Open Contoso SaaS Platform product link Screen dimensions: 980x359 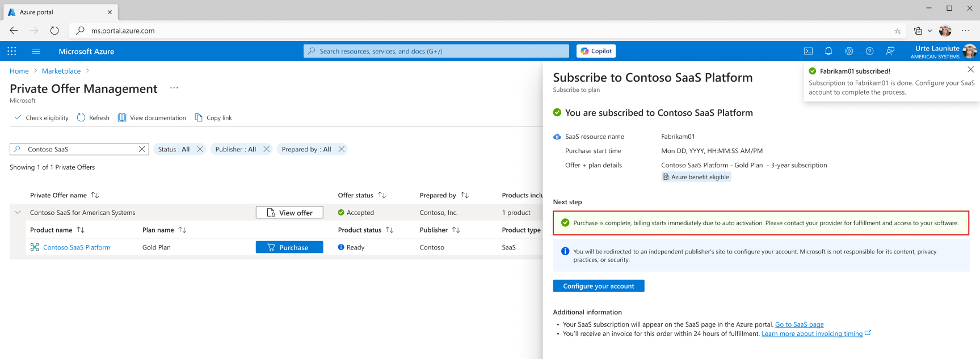(x=77, y=247)
